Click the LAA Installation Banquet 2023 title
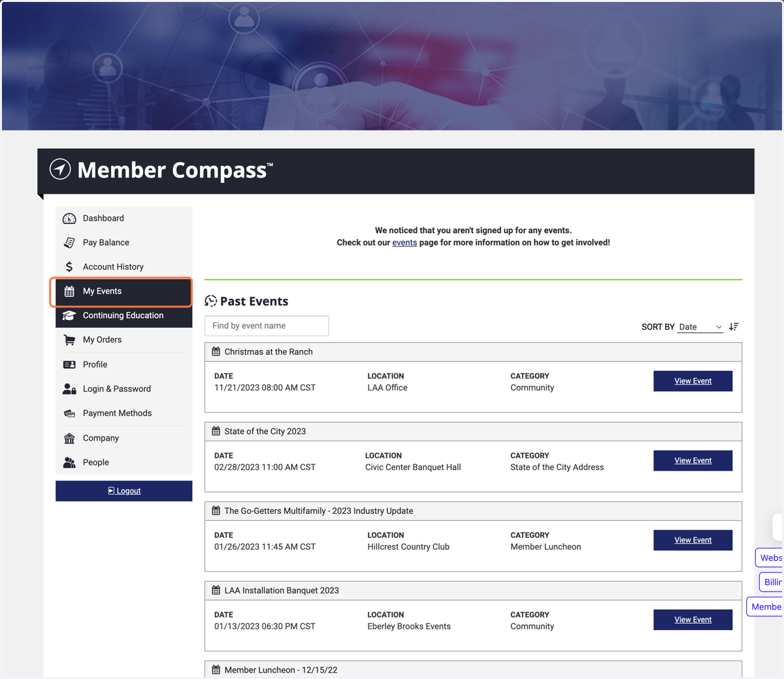784x679 pixels. [282, 591]
